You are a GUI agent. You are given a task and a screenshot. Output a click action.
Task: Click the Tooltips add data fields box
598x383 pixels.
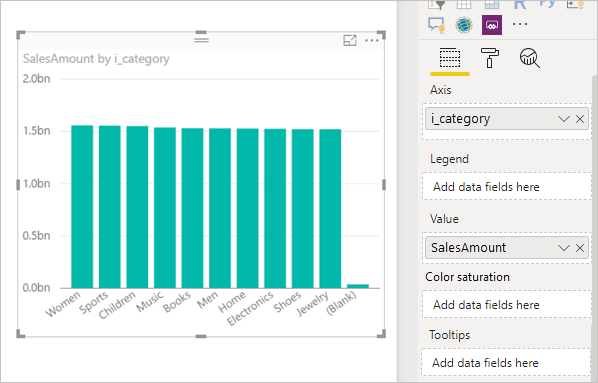click(x=506, y=362)
